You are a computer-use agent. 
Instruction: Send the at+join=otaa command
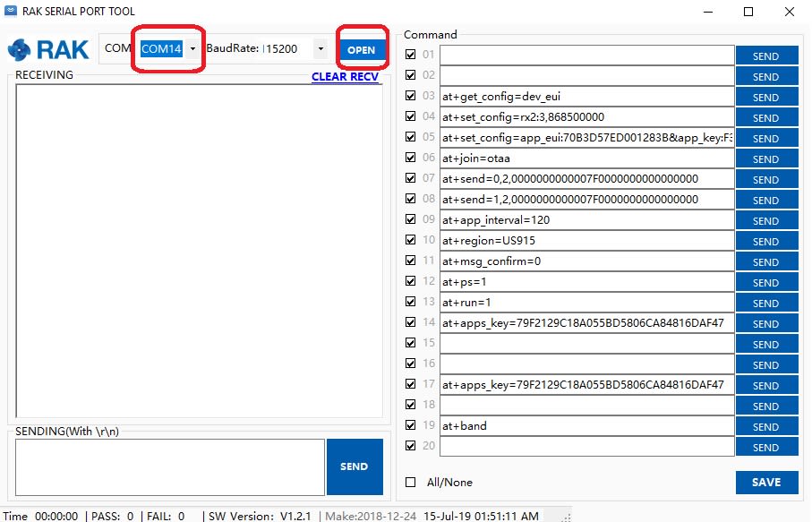(x=766, y=159)
